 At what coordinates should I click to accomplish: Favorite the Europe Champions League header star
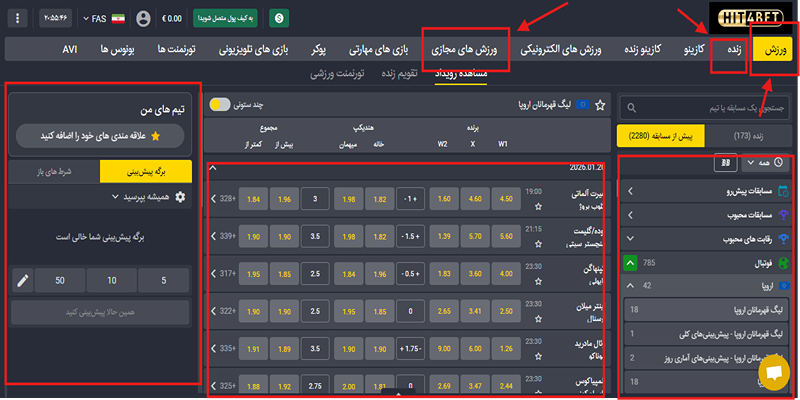coord(601,105)
